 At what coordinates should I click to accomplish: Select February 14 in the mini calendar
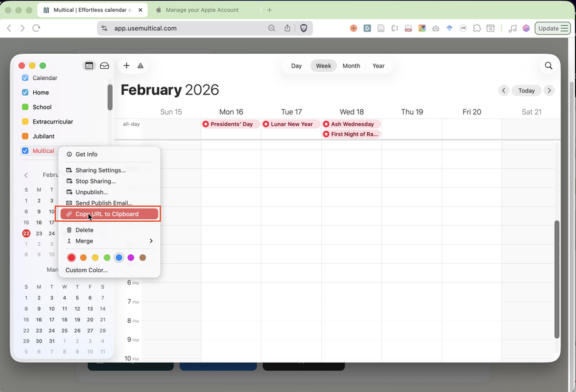point(101,212)
